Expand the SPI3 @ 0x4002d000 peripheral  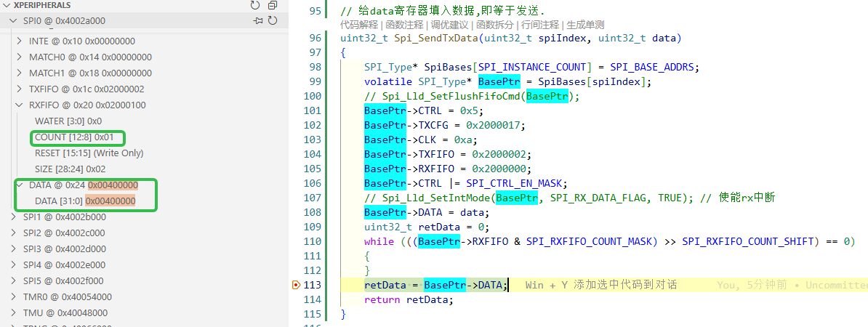[x=15, y=249]
